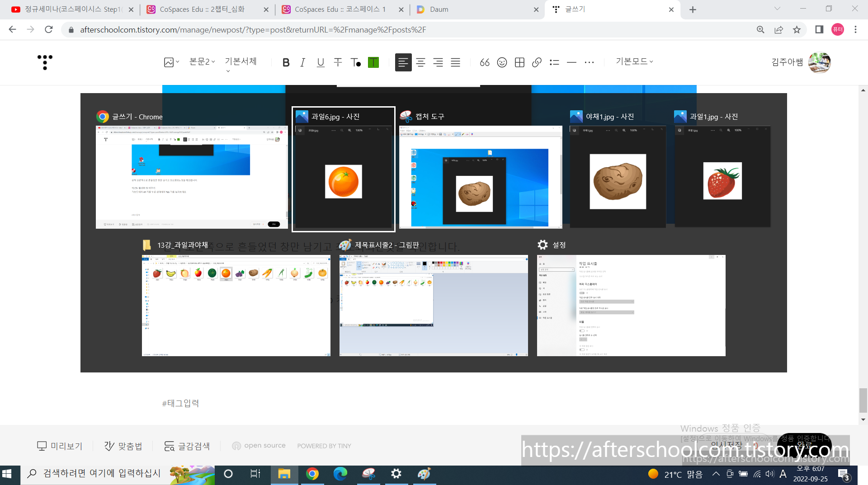
Task: Open the browser zoom control
Action: point(760,29)
